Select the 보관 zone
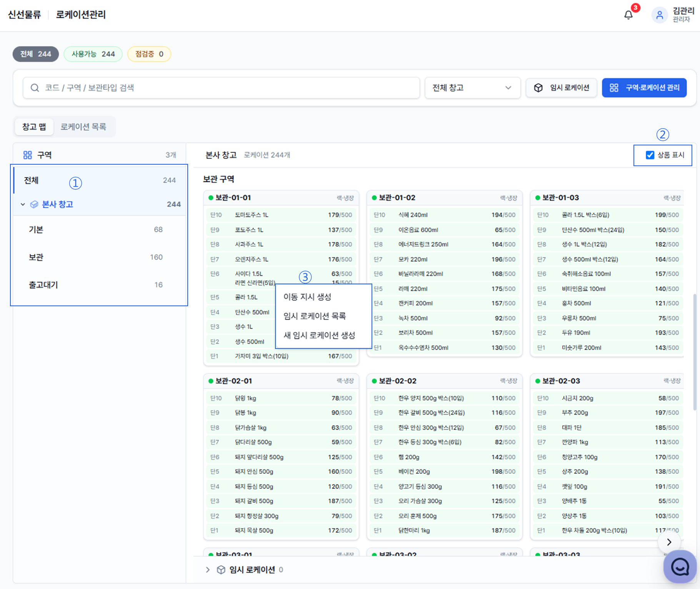Image resolution: width=700 pixels, height=589 pixels. [x=100, y=257]
